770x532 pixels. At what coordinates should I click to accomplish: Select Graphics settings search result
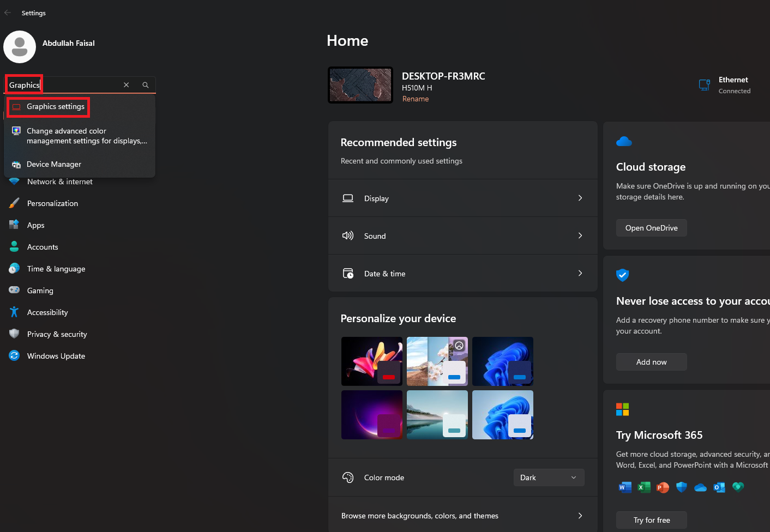[55, 107]
